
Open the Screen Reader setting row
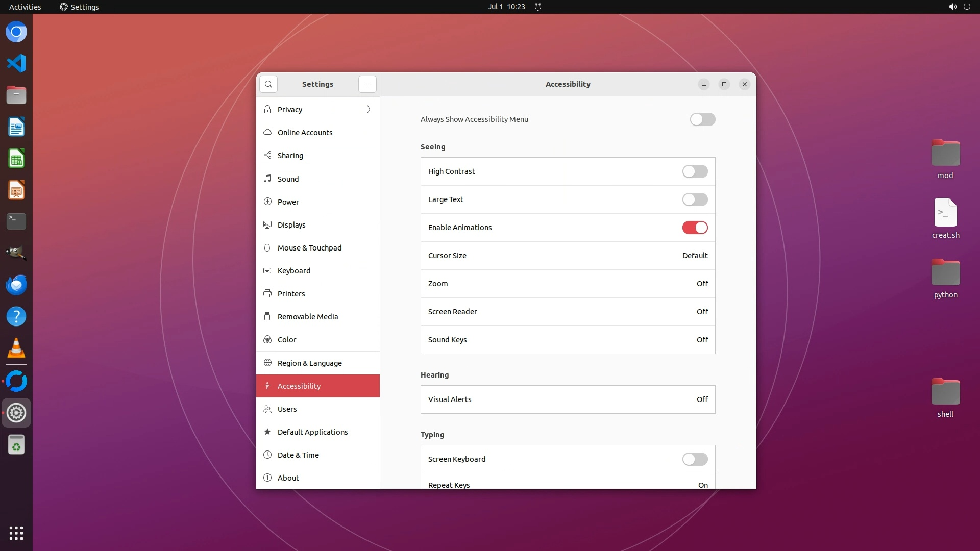click(x=568, y=312)
